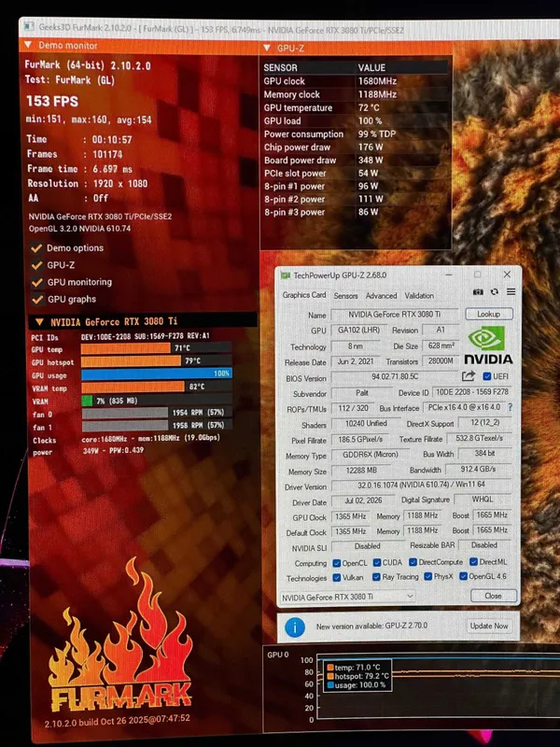Viewport: 560px width, 747px height.
Task: Click the build Oct 26 2025 version text
Action: (x=118, y=720)
